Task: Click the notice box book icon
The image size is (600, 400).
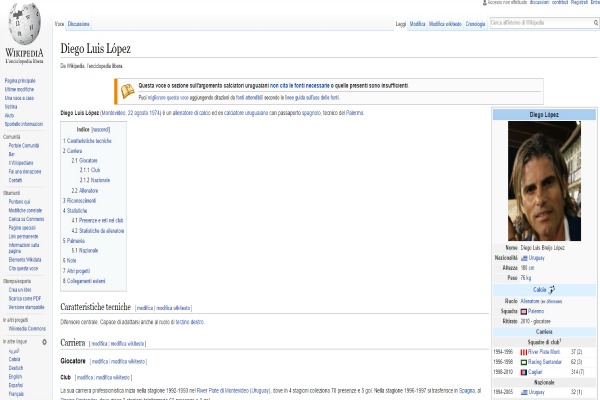Action: 128,91
